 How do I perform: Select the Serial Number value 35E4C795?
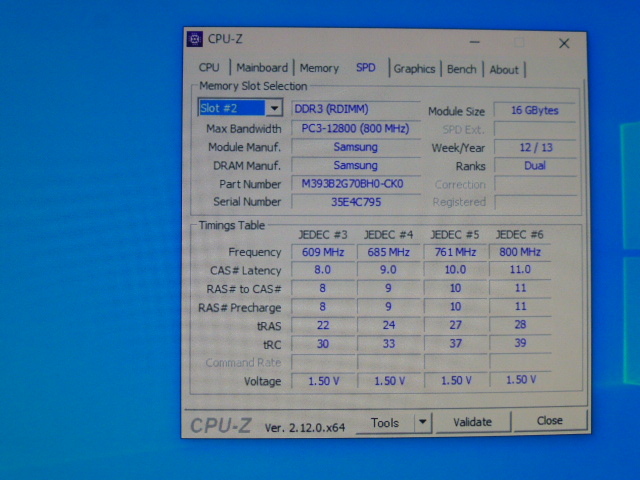tap(355, 202)
